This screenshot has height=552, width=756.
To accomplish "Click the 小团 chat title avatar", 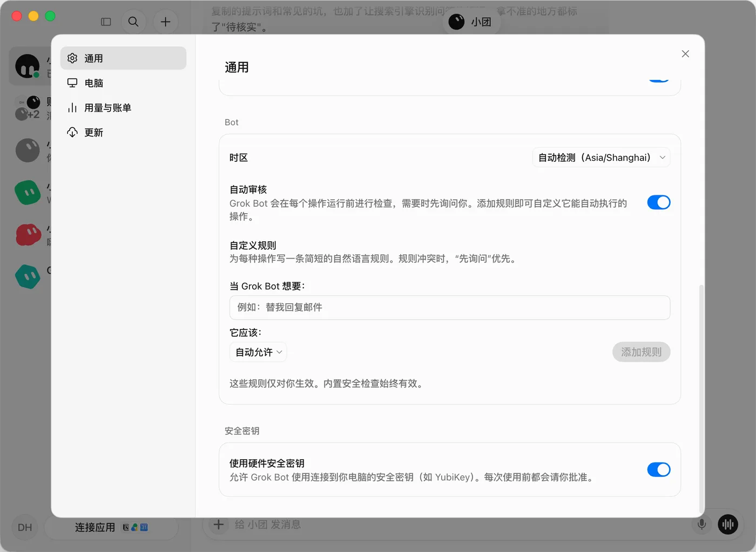I will 456,22.
